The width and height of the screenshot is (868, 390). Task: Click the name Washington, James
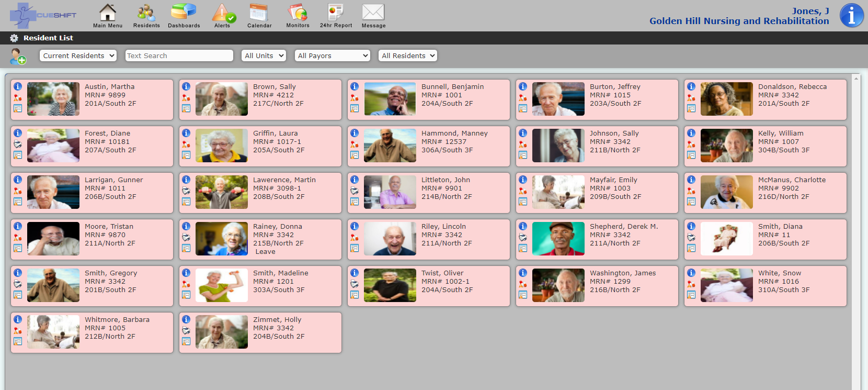tap(623, 273)
